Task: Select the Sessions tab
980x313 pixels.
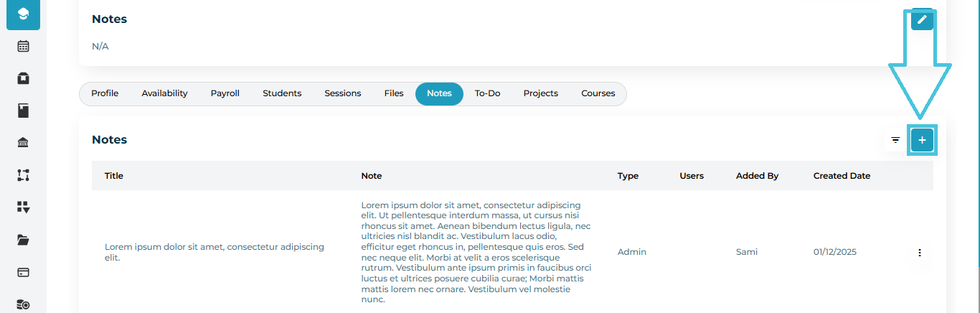Action: (x=342, y=93)
